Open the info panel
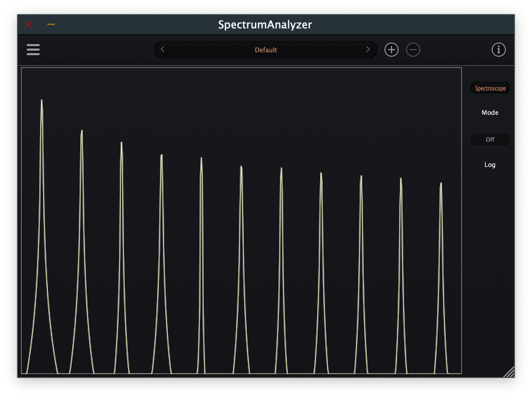Image resolution: width=532 pixels, height=398 pixels. (499, 49)
